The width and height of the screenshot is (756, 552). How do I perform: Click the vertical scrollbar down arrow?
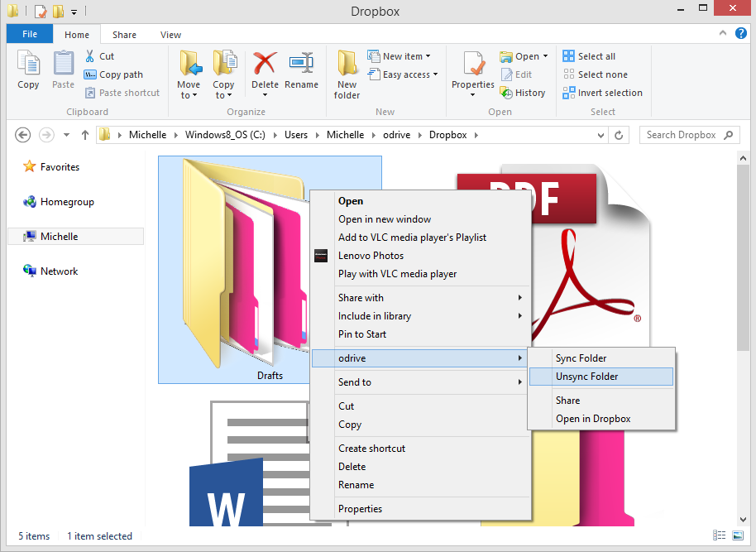point(743,520)
